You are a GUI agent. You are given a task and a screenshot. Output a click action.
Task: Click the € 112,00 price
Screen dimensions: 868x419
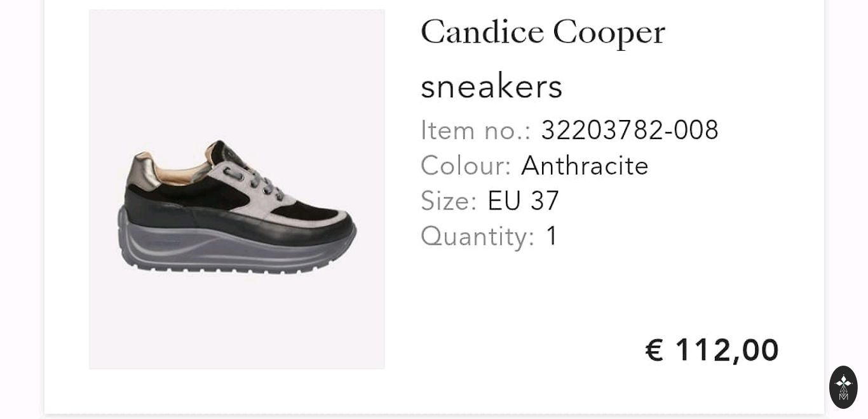712,350
